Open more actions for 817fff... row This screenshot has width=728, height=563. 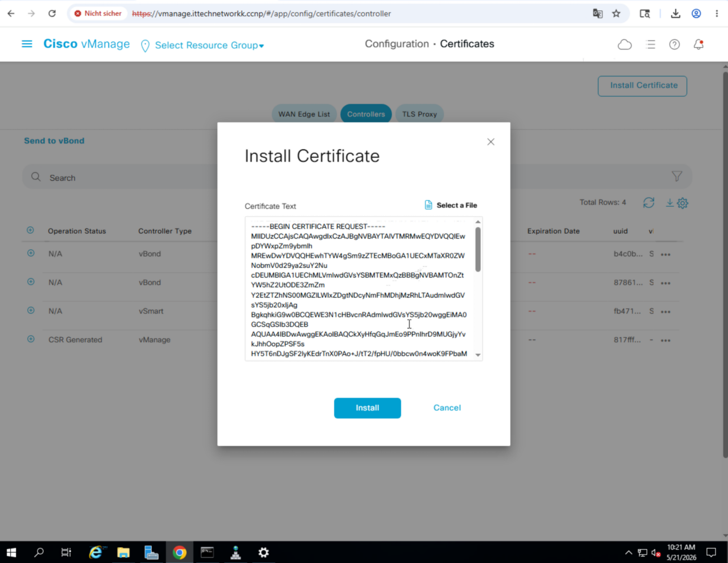pos(665,340)
